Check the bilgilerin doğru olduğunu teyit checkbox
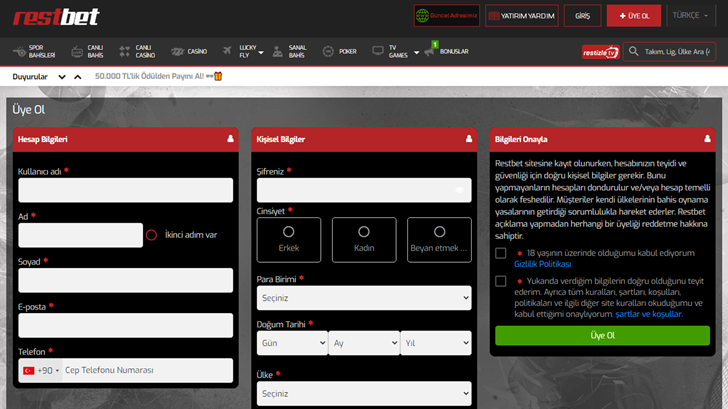 click(500, 281)
